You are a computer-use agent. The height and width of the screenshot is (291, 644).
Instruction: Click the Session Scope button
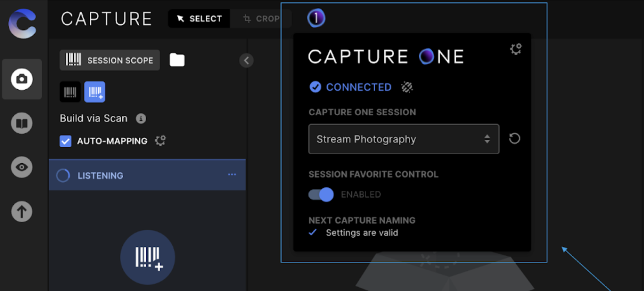pos(110,60)
